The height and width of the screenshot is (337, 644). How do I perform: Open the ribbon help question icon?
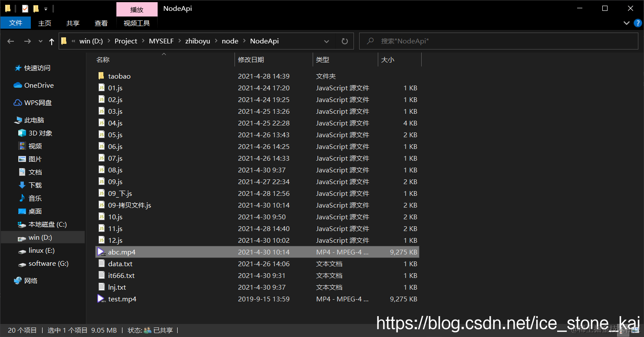coord(638,23)
